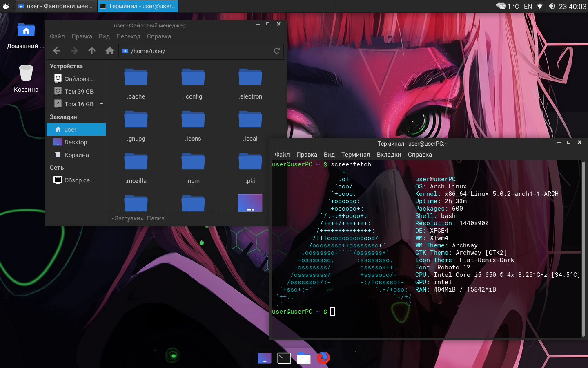Select the Файлова... device in sidebar
The width and height of the screenshot is (588, 368).
point(76,79)
